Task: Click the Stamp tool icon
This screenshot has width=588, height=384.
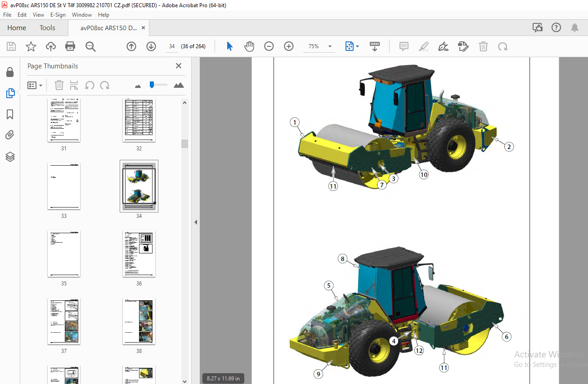Action: pyautogui.click(x=463, y=46)
